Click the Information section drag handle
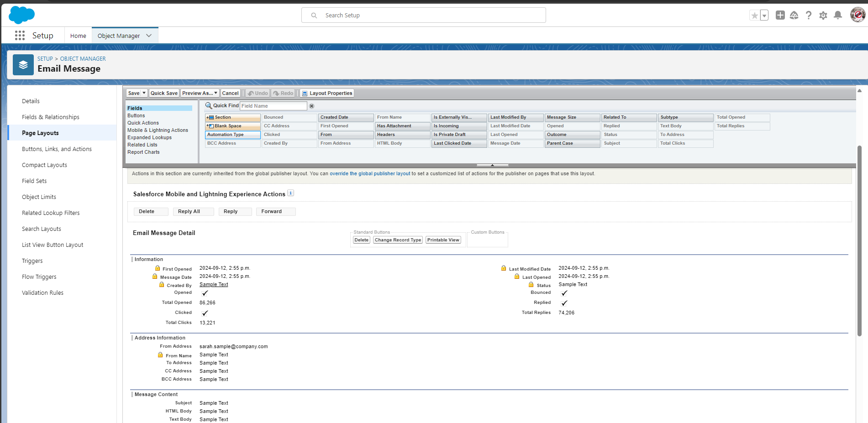The image size is (868, 423). pyautogui.click(x=132, y=259)
